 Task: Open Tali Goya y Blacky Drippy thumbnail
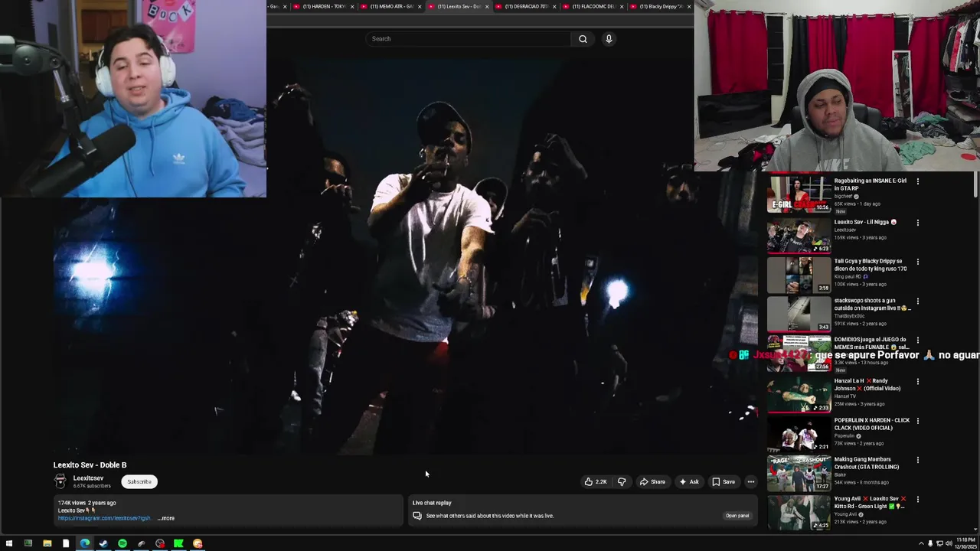coord(799,275)
